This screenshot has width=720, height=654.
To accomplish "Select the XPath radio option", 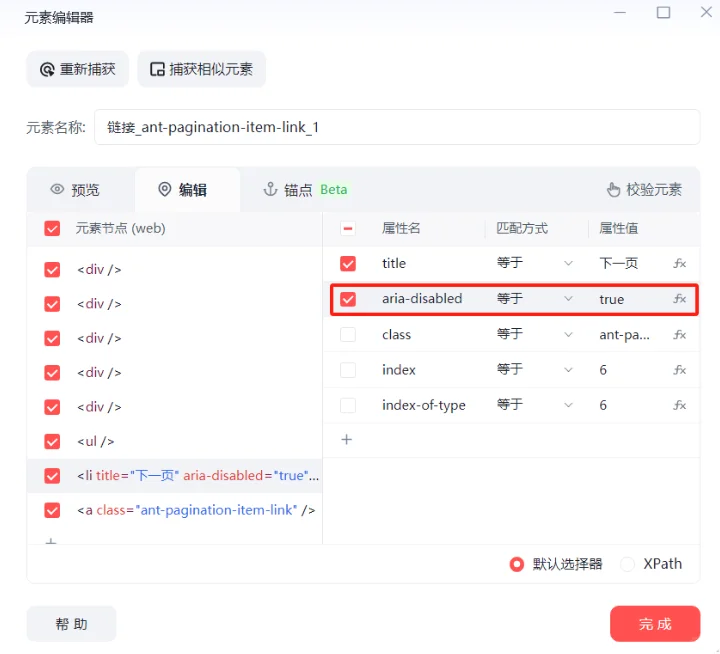I will [627, 564].
